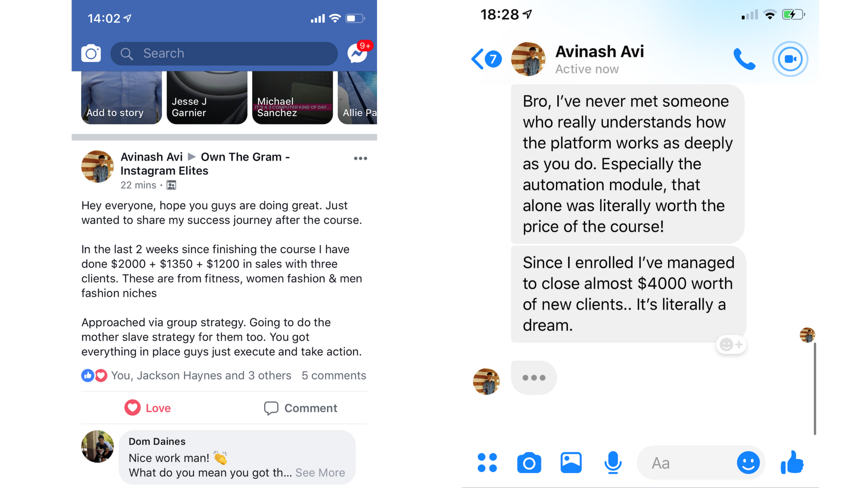The height and width of the screenshot is (488, 868).
Task: Tap the Comment button on the post
Action: tap(301, 408)
